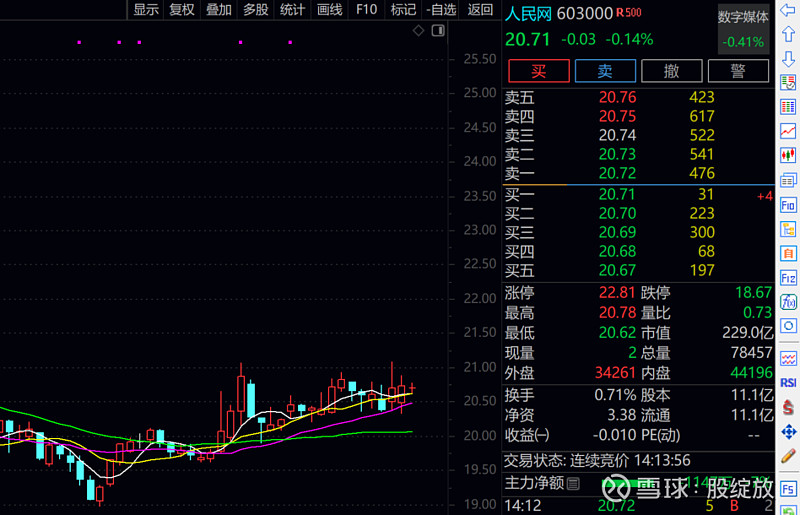Click the 25.00 price axis label
800x515 pixels.
click(480, 93)
